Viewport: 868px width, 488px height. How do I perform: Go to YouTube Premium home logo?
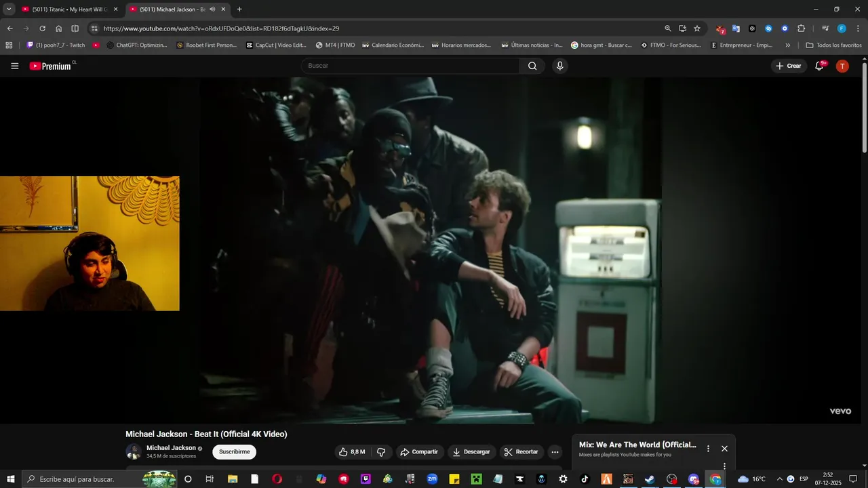pos(50,66)
